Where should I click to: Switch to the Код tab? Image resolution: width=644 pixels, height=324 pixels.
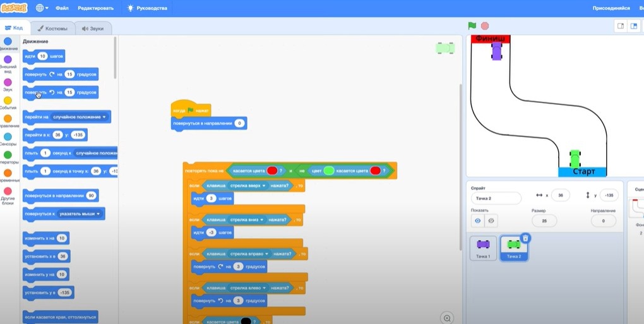(14, 28)
